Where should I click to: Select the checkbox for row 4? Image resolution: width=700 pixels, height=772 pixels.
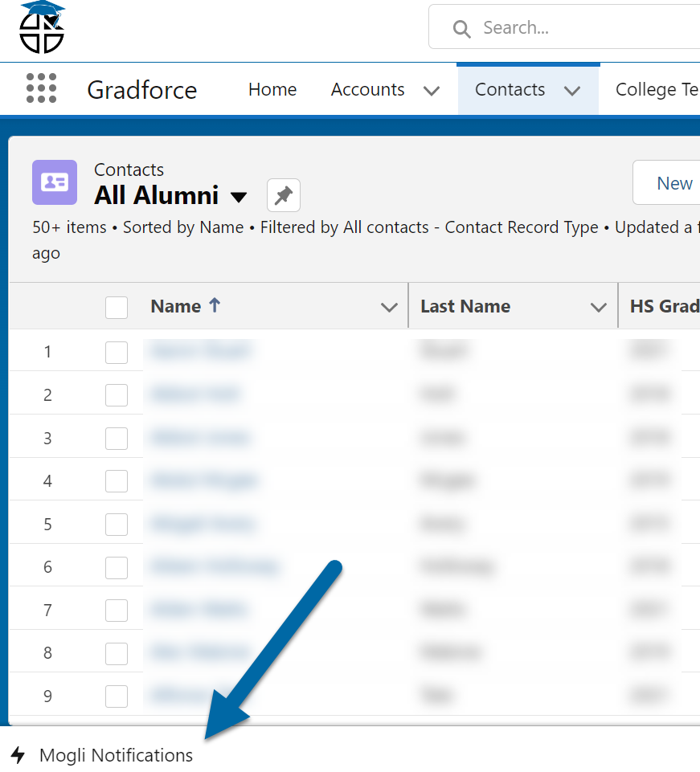(x=117, y=481)
